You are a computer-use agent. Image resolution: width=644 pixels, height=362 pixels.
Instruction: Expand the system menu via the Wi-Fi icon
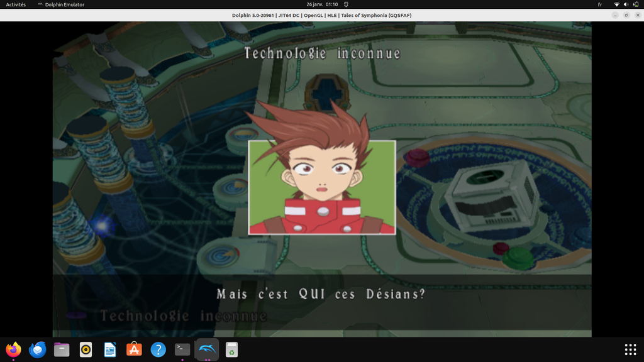click(616, 4)
